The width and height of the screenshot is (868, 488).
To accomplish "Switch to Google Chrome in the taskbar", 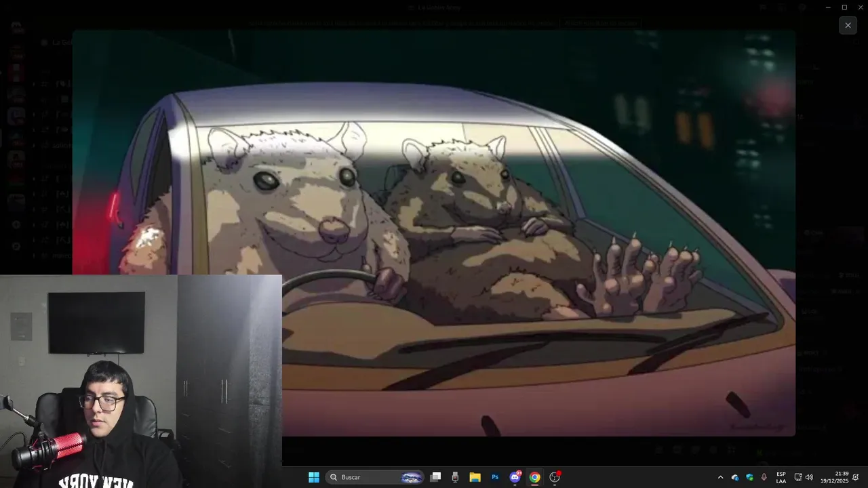I will coord(535,477).
